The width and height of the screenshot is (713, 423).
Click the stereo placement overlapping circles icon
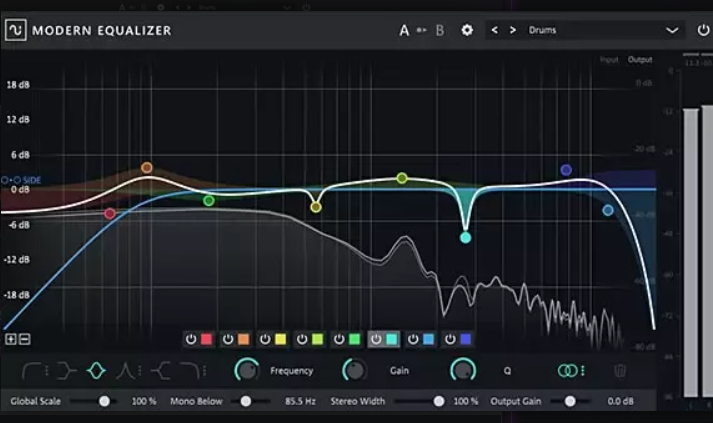coord(567,371)
